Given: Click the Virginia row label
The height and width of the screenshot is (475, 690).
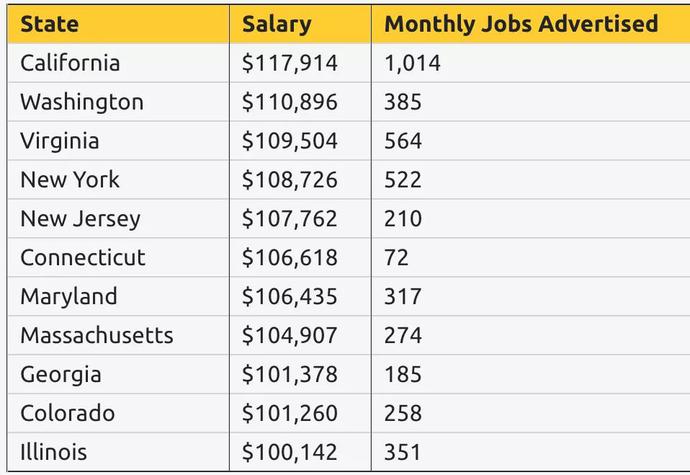Looking at the screenshot, I should pyautogui.click(x=59, y=141).
